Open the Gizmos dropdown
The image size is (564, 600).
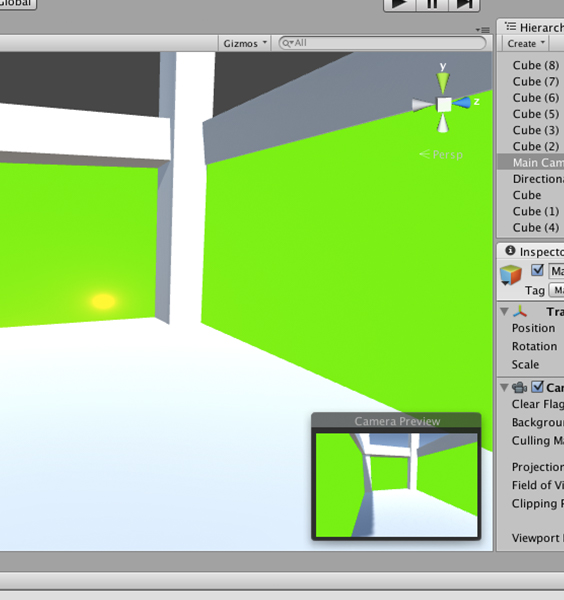[245, 43]
